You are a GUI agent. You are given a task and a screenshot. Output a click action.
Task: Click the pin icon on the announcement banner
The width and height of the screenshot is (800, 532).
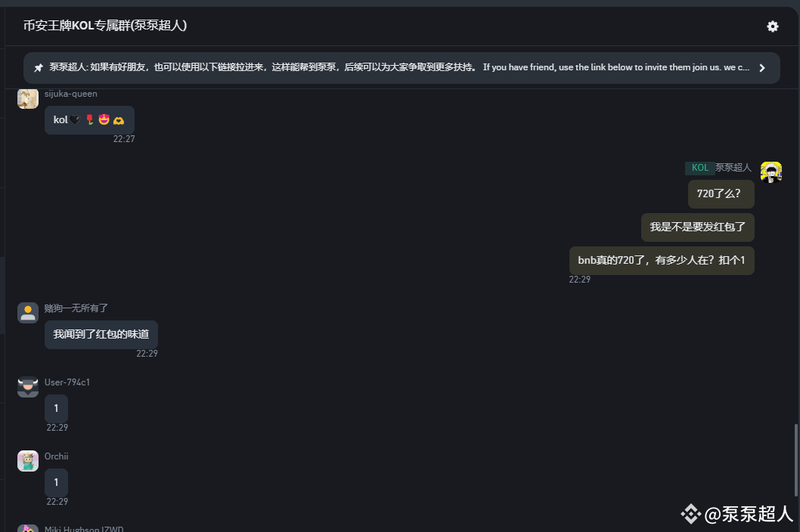[39, 67]
